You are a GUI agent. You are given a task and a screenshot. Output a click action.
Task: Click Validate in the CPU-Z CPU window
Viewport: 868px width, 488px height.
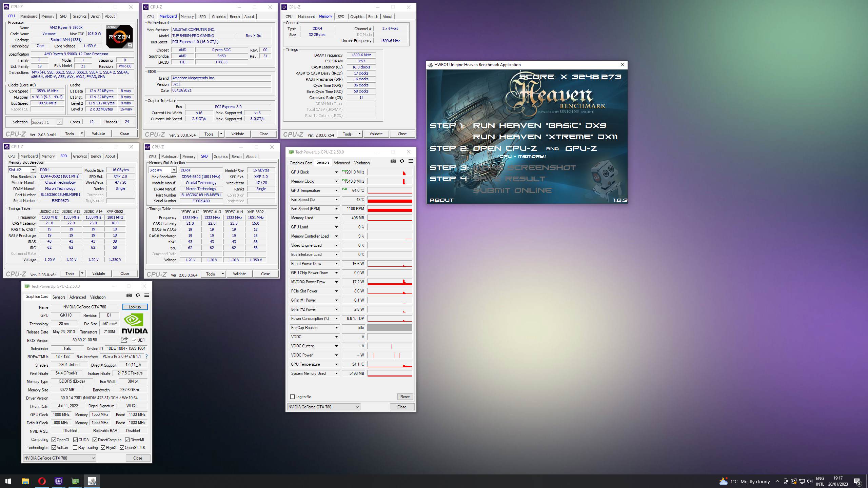click(x=98, y=134)
